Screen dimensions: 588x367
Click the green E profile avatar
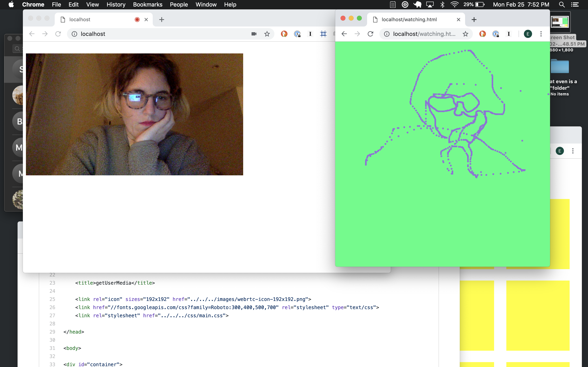(x=528, y=34)
